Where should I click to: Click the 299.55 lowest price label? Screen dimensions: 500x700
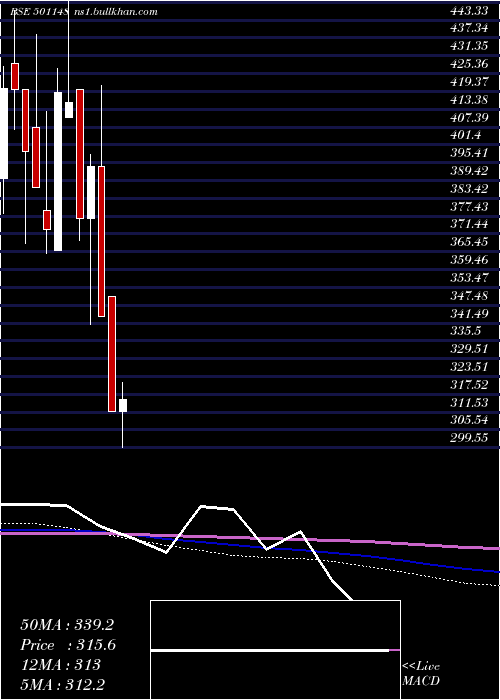click(x=469, y=438)
